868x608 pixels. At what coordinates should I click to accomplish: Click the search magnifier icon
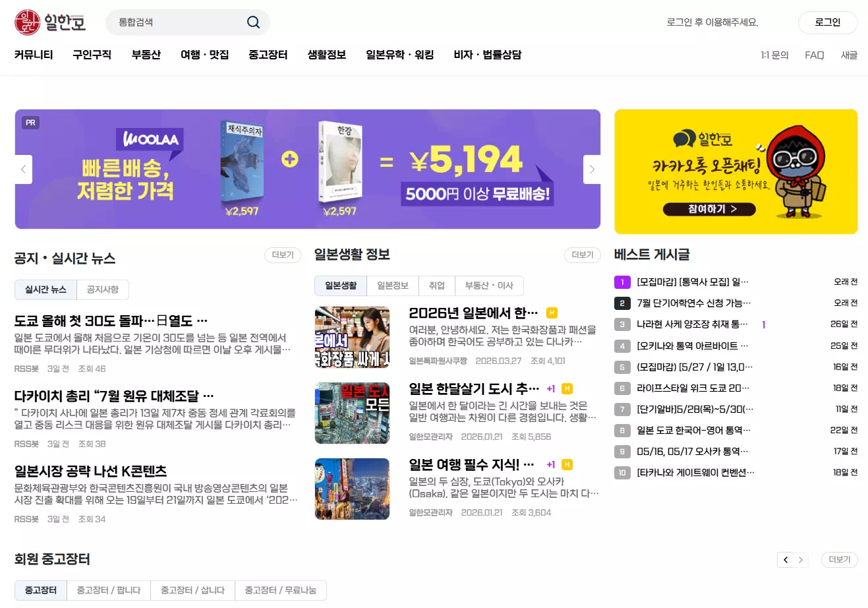(253, 22)
